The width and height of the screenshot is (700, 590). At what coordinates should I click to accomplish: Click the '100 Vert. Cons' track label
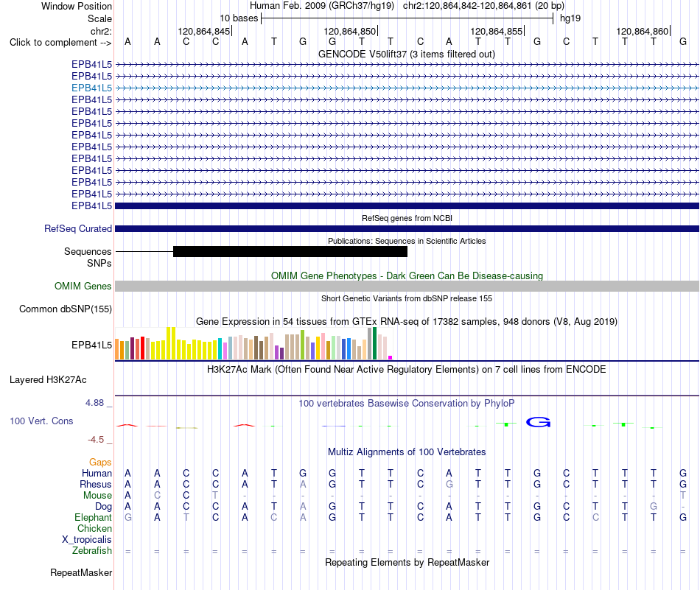click(41, 421)
